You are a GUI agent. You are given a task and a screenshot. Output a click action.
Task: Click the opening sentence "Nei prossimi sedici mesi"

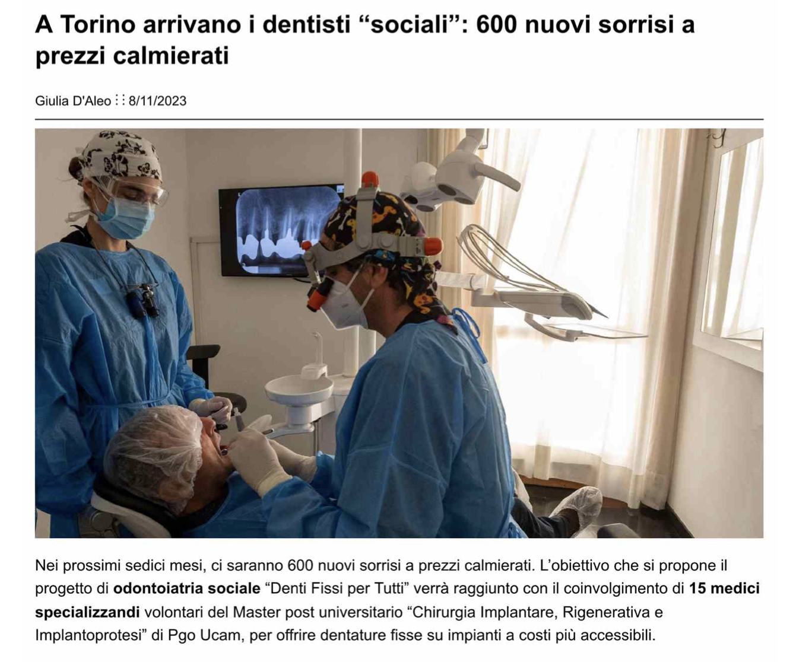coord(120,565)
